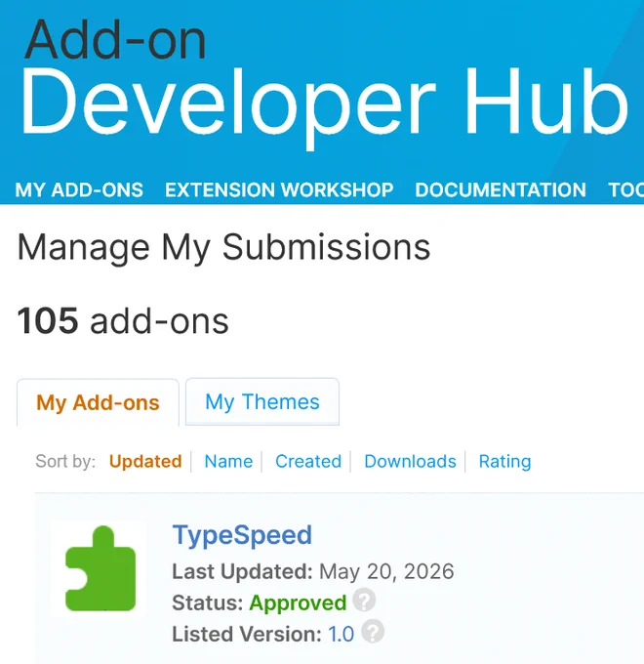The height and width of the screenshot is (664, 644).
Task: Open the help icon next to Listed Version
Action: (x=373, y=632)
